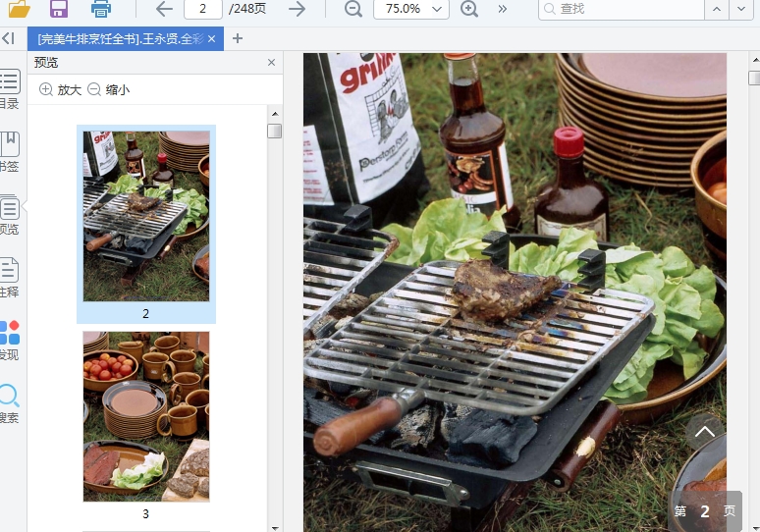Print the document with the printer icon
Screen dimensions: 760x532
click(x=101, y=8)
